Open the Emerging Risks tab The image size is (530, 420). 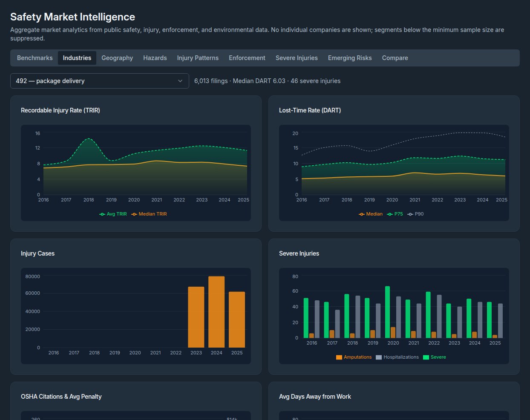(x=350, y=58)
